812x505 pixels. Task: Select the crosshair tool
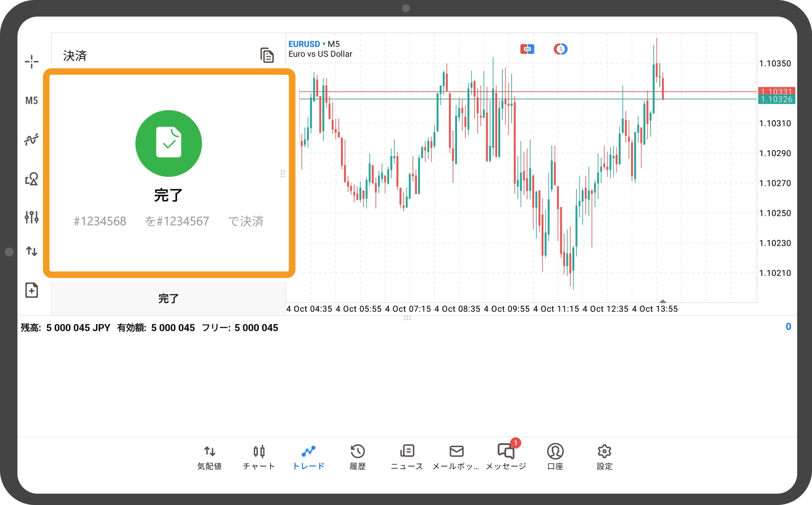point(31,61)
